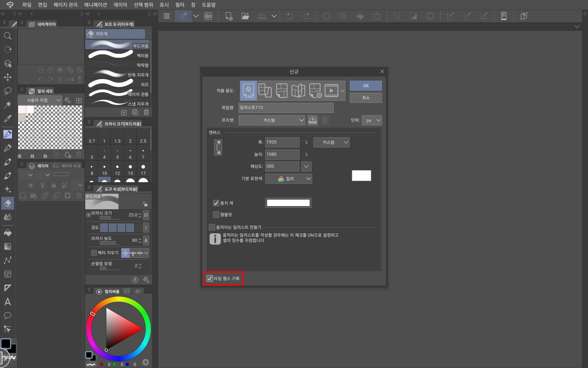Click the New document icon in command bar
The image size is (588, 368).
229,16
